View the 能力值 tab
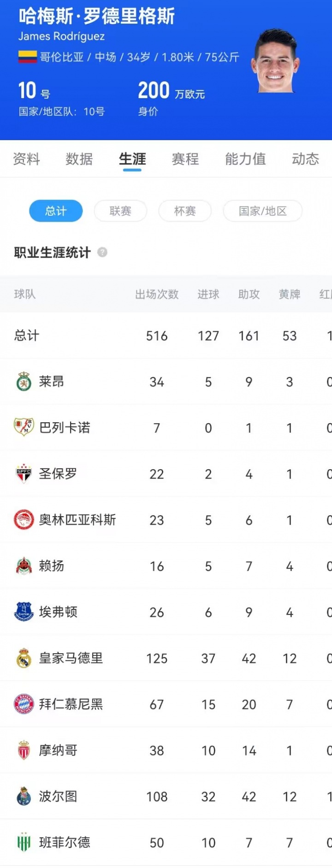 [245, 159]
